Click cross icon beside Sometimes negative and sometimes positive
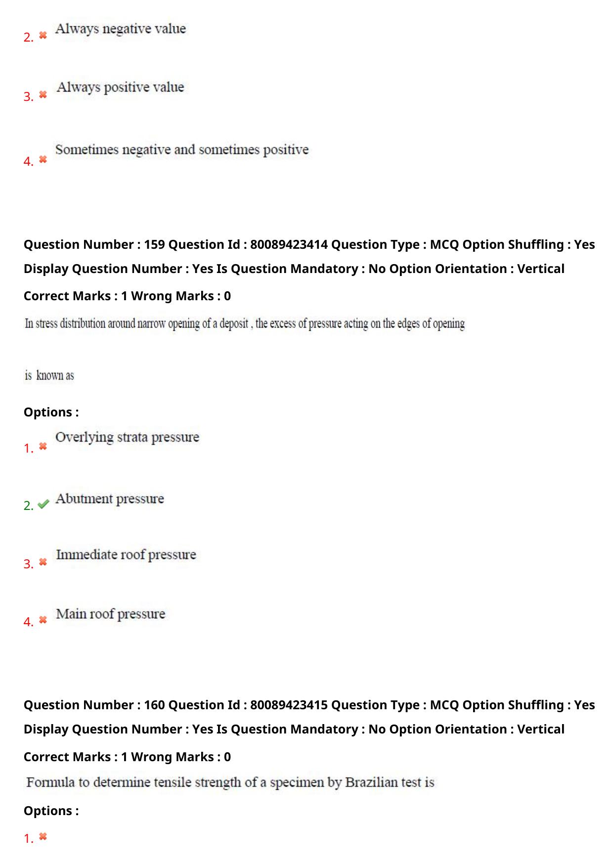The width and height of the screenshot is (613, 868). pyautogui.click(x=43, y=159)
